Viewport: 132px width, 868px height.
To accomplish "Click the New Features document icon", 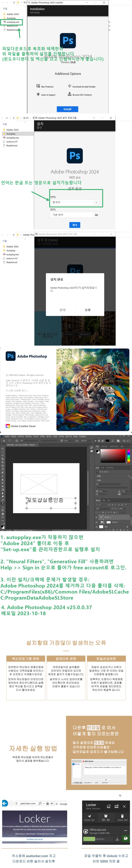I will 38,86.
